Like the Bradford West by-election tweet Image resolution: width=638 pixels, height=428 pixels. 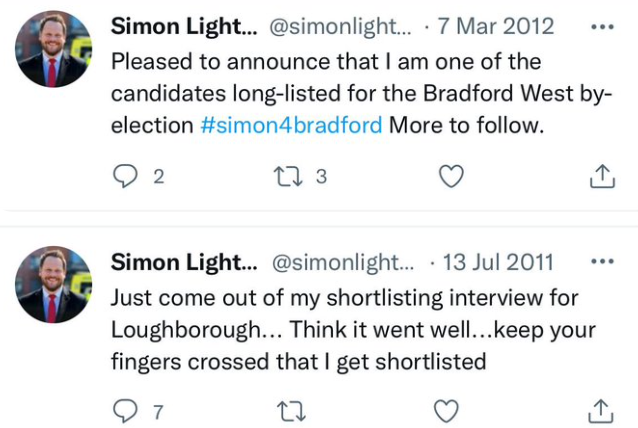click(452, 177)
